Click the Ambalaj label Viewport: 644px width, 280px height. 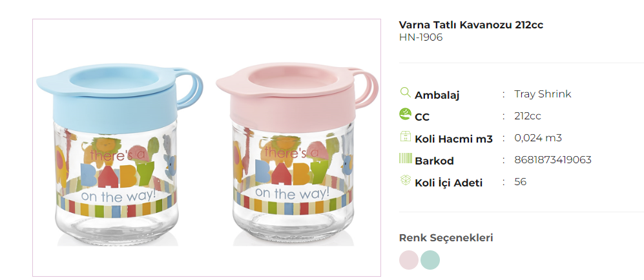point(437,95)
